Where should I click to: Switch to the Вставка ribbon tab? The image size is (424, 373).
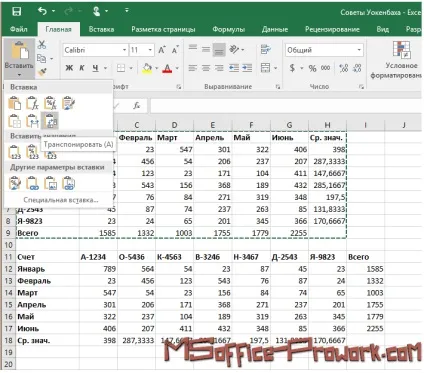click(x=101, y=29)
